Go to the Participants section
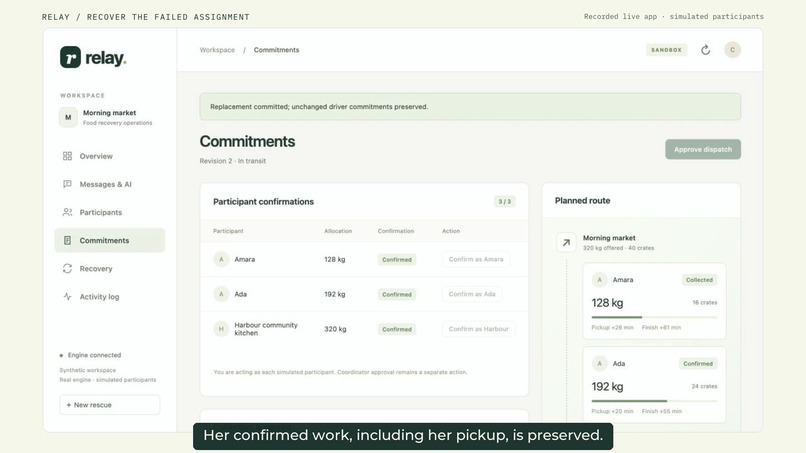The height and width of the screenshot is (453, 806). coord(109,212)
